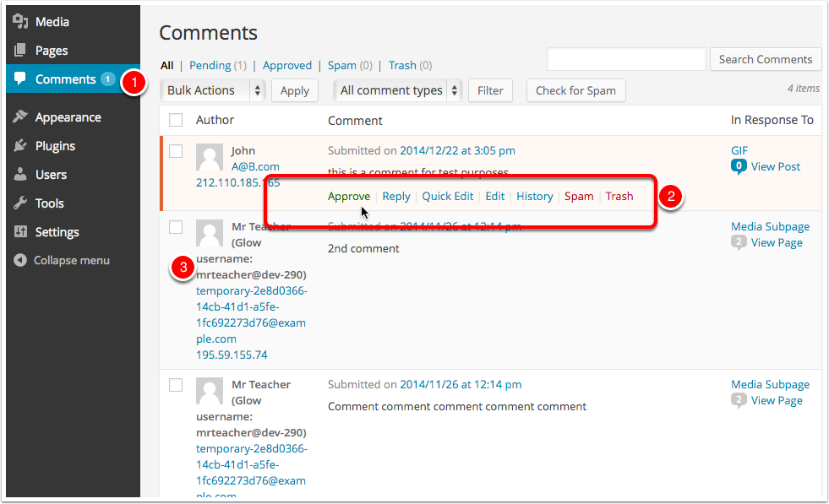Click the Tools wrench icon
The width and height of the screenshot is (829, 504).
(x=21, y=203)
